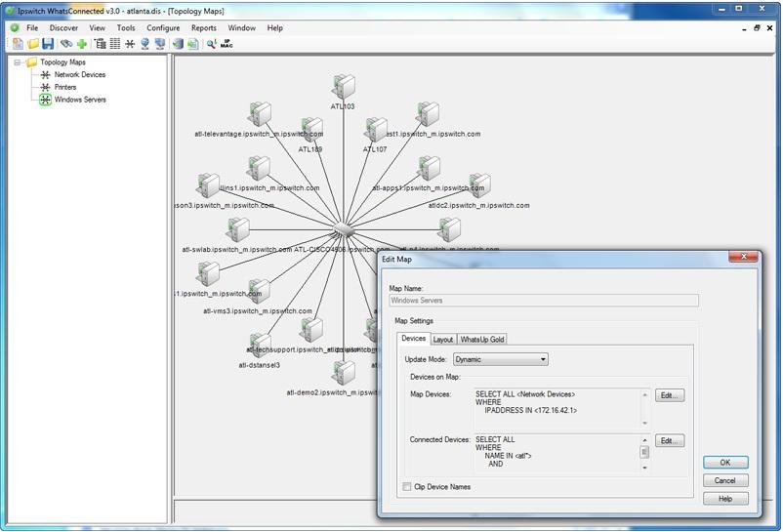Click the topology star toolbar icon
This screenshot has width=783, height=532.
coord(130,44)
